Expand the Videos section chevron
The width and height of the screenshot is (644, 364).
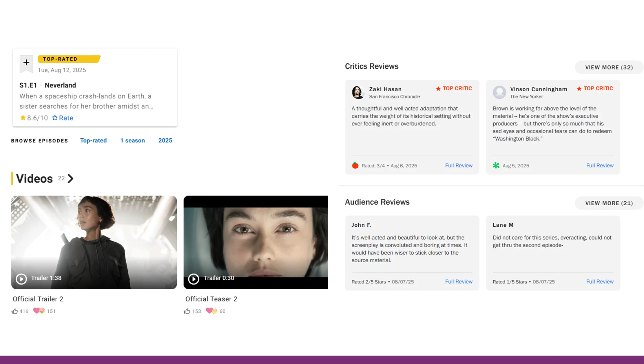(70, 178)
